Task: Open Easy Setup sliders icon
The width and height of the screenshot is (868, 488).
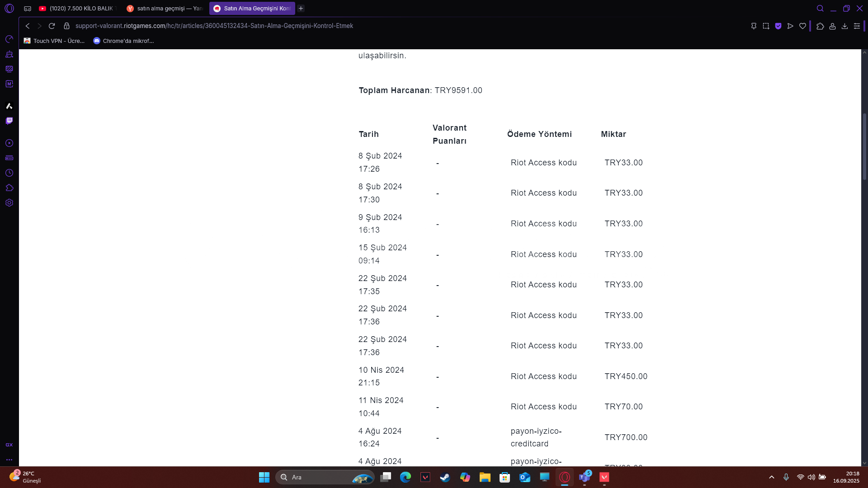Action: click(x=857, y=26)
